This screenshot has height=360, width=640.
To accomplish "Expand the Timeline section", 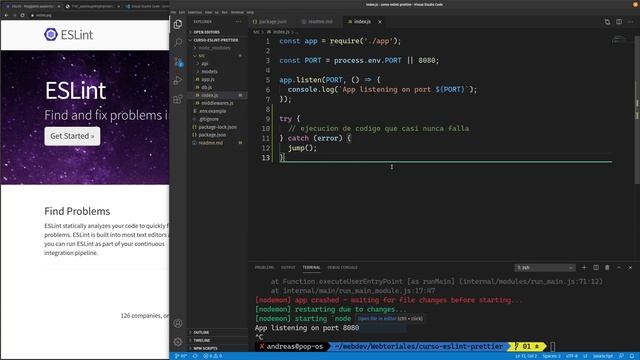I will point(218,340).
